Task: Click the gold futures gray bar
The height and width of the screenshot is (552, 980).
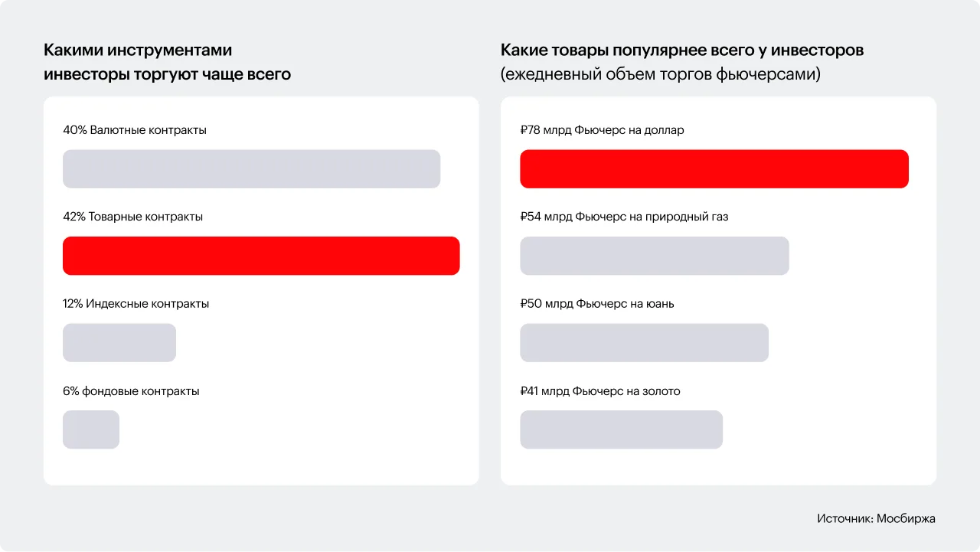Action: (x=621, y=430)
